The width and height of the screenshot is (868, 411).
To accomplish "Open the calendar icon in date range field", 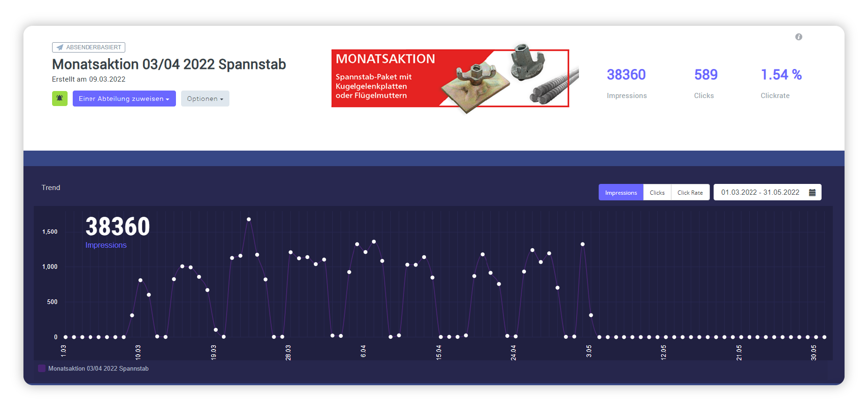I will [x=812, y=192].
